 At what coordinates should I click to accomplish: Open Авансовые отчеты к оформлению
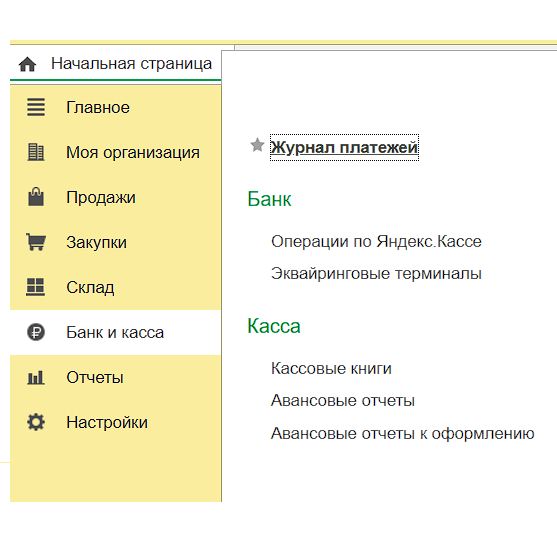(x=402, y=433)
